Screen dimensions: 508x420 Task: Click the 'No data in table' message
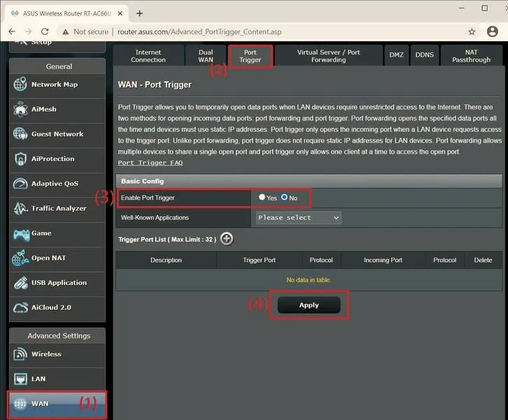[x=308, y=280]
